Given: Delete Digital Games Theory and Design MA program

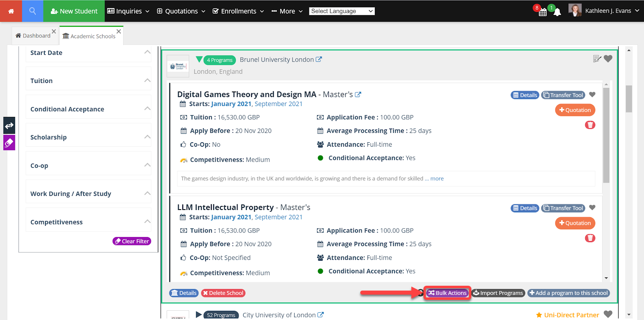Looking at the screenshot, I should coord(590,125).
